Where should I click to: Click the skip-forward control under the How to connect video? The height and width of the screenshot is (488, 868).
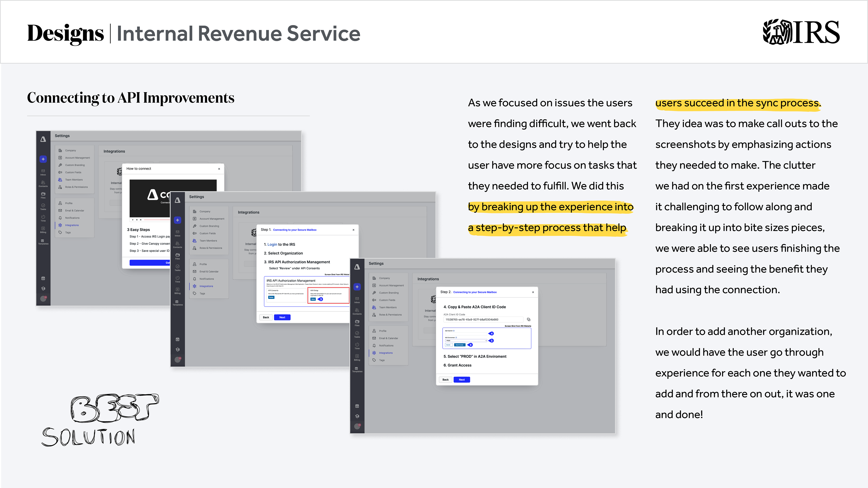[x=141, y=220]
